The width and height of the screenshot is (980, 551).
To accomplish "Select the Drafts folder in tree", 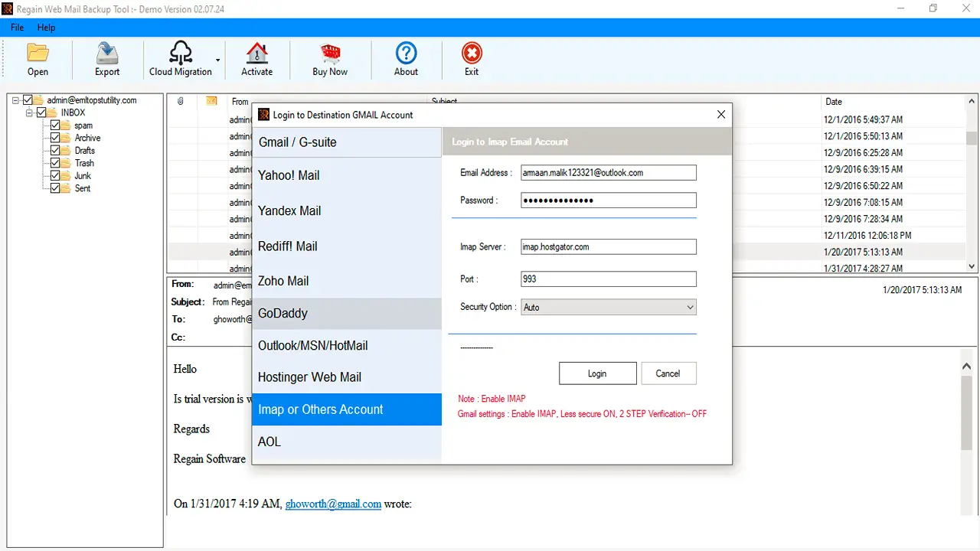I will click(85, 151).
